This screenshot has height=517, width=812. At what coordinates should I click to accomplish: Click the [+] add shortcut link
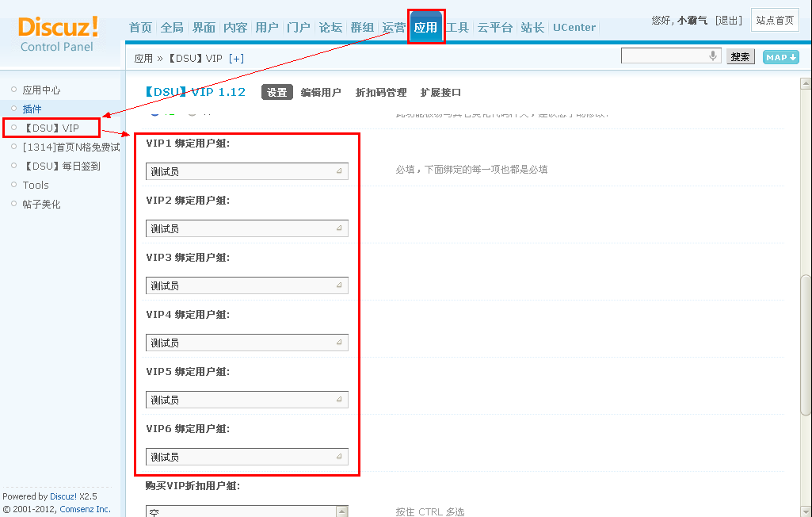[x=236, y=59]
